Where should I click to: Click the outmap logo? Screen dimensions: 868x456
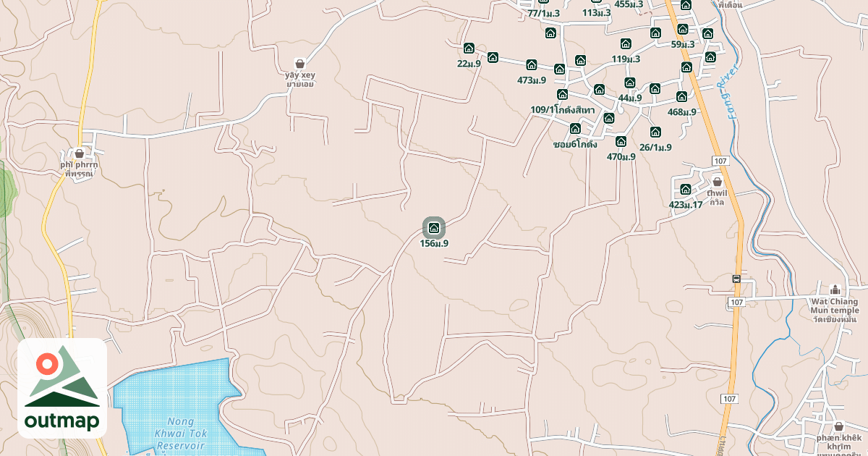[x=62, y=388]
